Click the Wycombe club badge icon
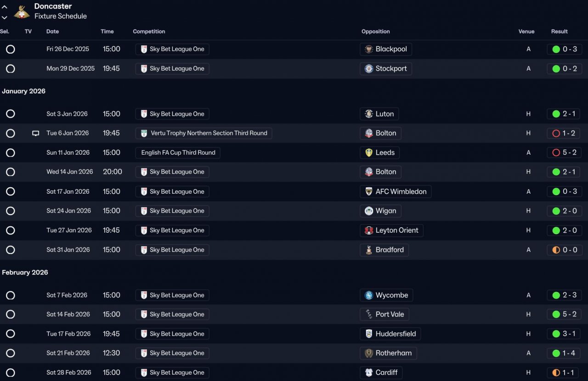 [x=369, y=295]
